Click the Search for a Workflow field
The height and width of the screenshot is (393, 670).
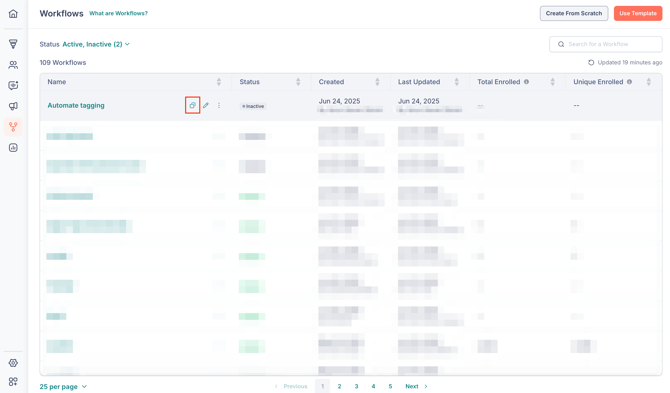[605, 44]
